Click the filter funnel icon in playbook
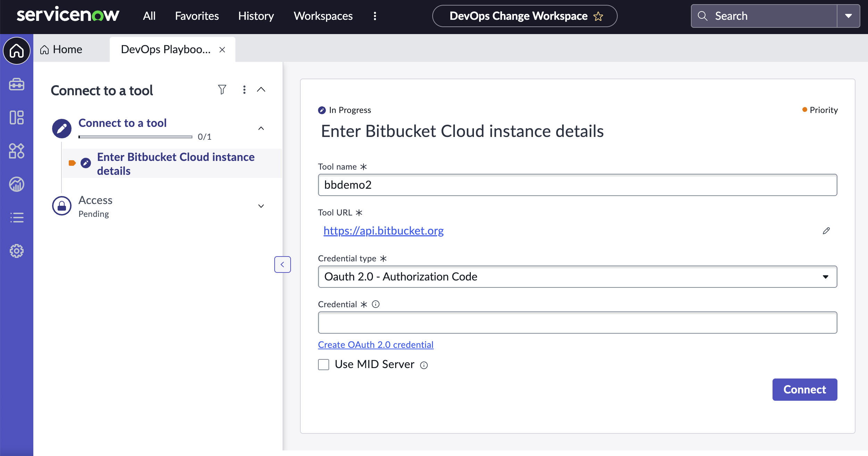This screenshot has width=868, height=456. click(x=222, y=90)
